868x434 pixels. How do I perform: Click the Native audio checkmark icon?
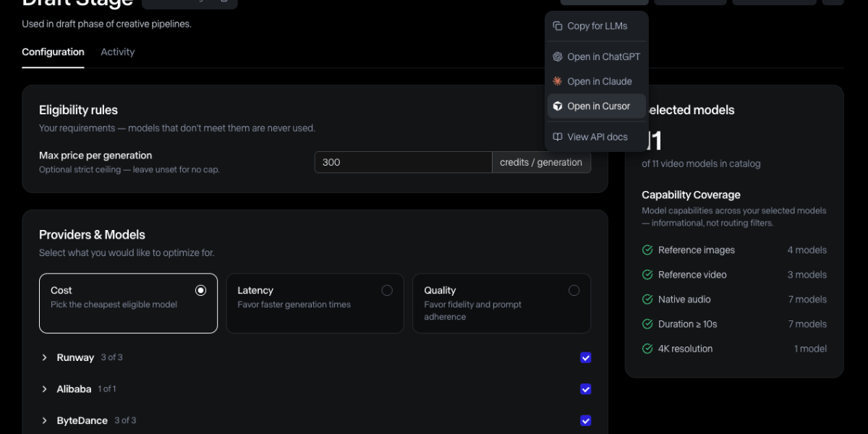(647, 299)
